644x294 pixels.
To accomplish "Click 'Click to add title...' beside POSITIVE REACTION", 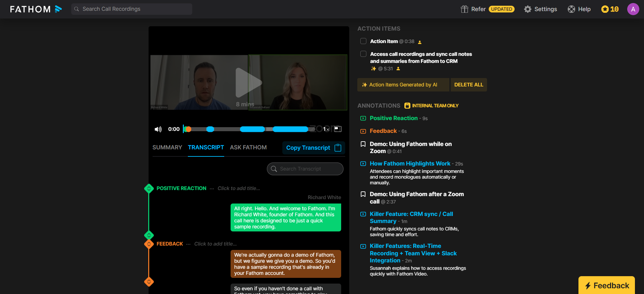I will click(x=239, y=188).
